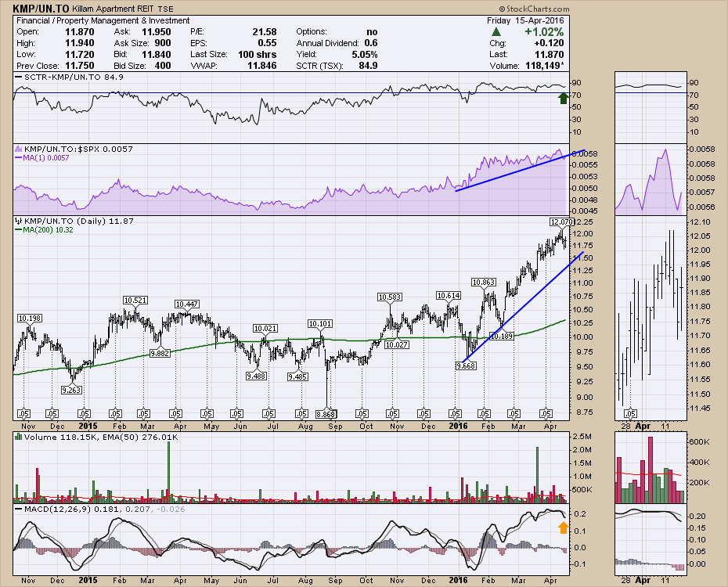Click the 10.027 price label
Viewport: 728px width, 587px height.
click(397, 344)
